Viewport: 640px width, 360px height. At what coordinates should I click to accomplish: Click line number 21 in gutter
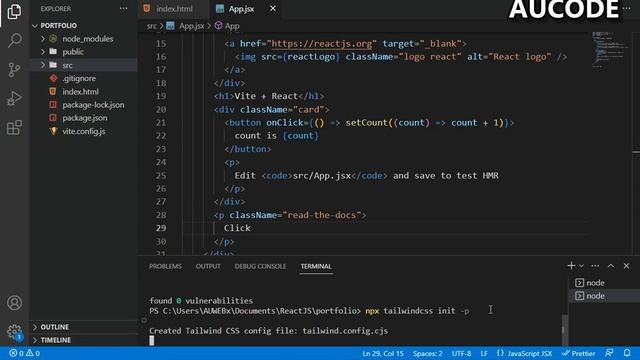click(161, 122)
